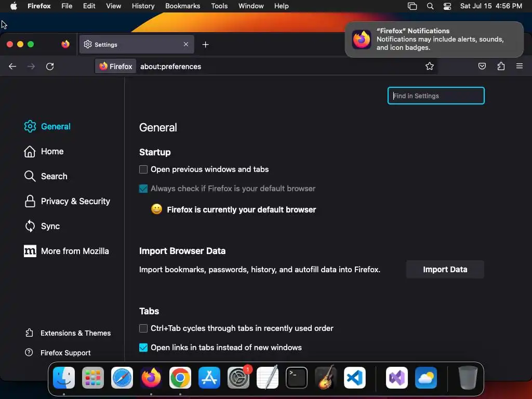Open System Settings from the dock
Viewport: 532px width, 399px height.
(x=238, y=378)
